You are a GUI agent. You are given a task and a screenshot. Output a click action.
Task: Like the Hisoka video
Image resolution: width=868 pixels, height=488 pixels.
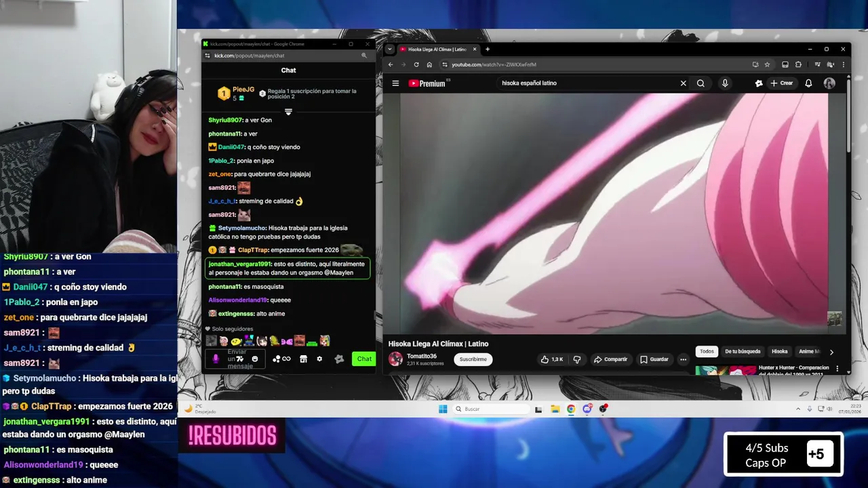[x=552, y=359]
